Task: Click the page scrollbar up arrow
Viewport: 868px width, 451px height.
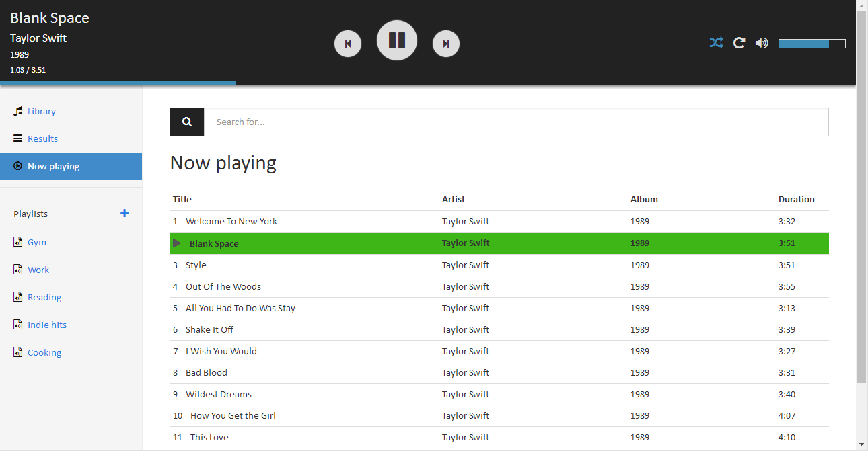Action: click(862, 5)
